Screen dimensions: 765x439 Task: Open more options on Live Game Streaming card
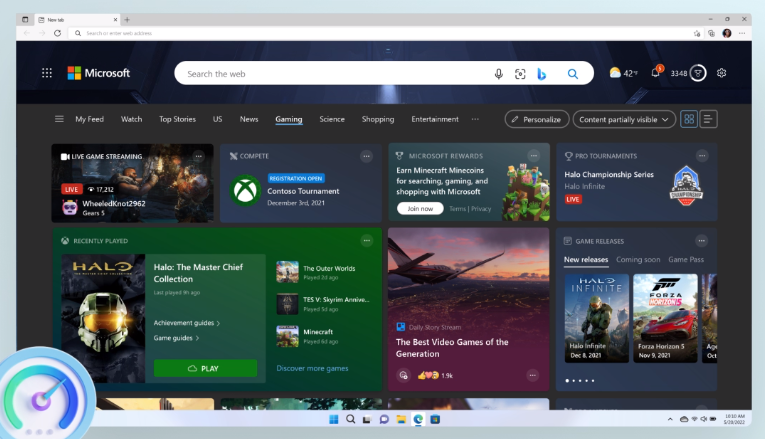coord(199,156)
